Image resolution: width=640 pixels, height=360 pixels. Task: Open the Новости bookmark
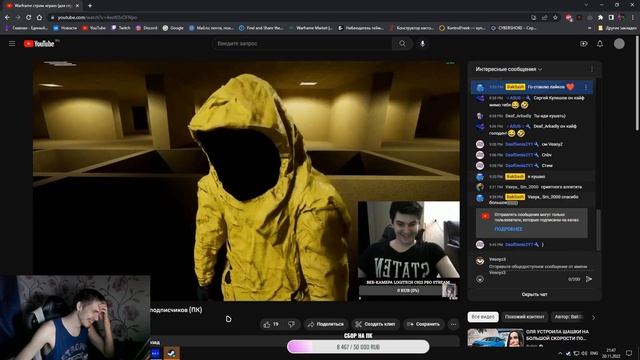(x=65, y=28)
